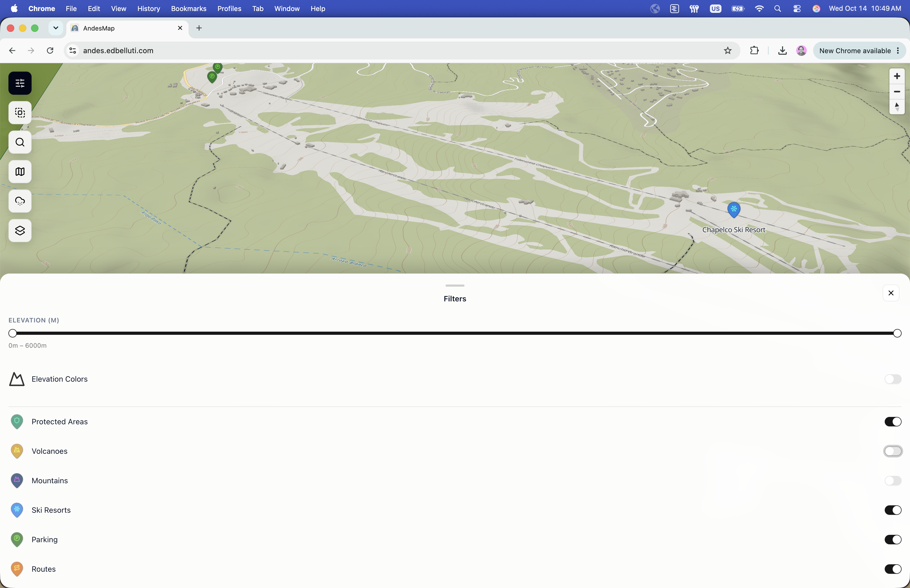The width and height of the screenshot is (910, 588).
Task: Open the Apple menu
Action: pyautogui.click(x=14, y=8)
